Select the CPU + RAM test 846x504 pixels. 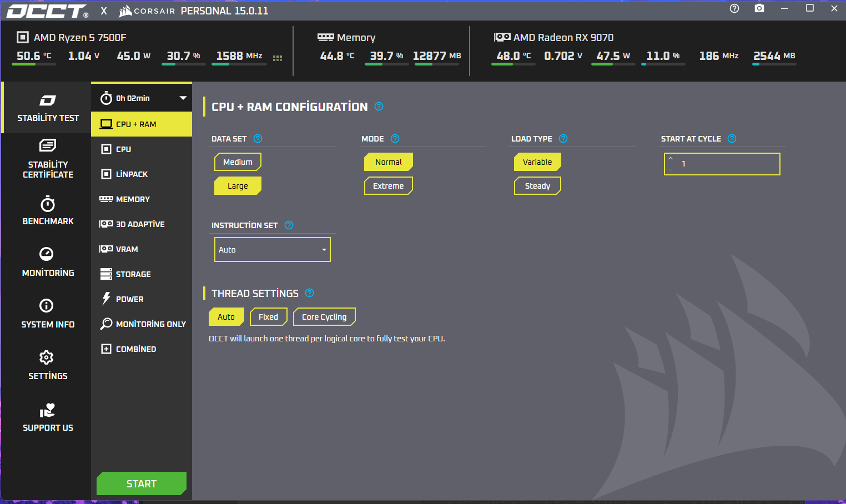click(142, 124)
